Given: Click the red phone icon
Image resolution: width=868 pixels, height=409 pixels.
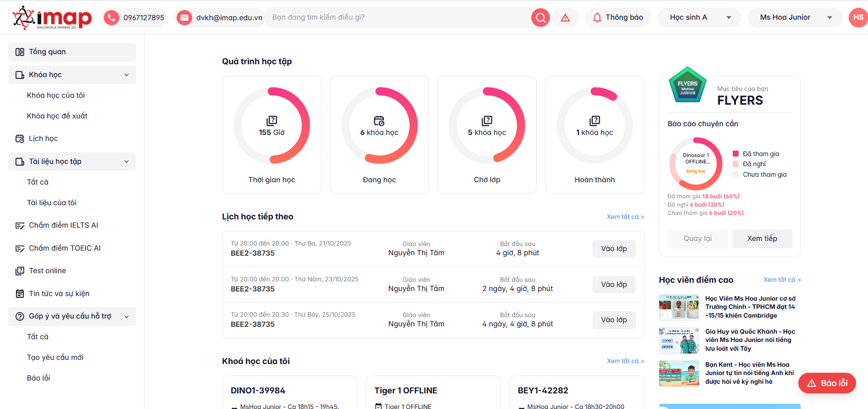Looking at the screenshot, I should click(111, 17).
